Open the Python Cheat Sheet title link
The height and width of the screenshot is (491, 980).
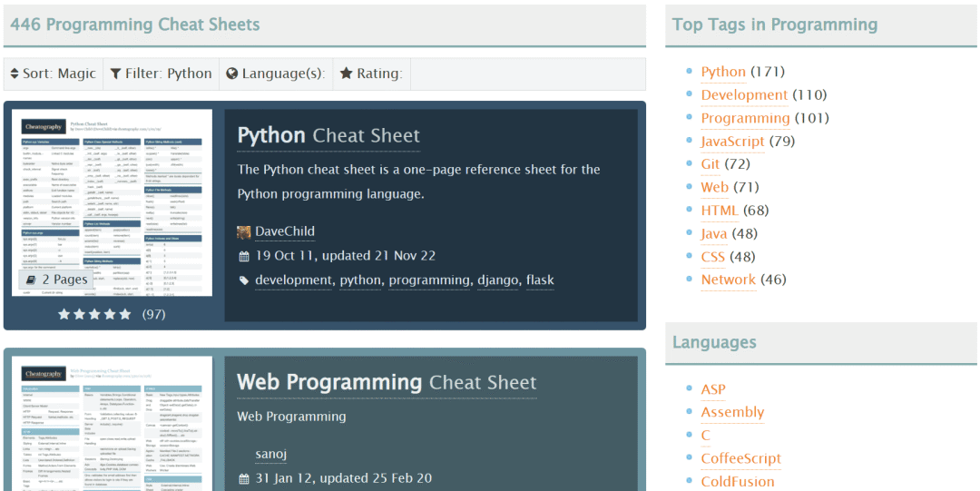(x=328, y=136)
